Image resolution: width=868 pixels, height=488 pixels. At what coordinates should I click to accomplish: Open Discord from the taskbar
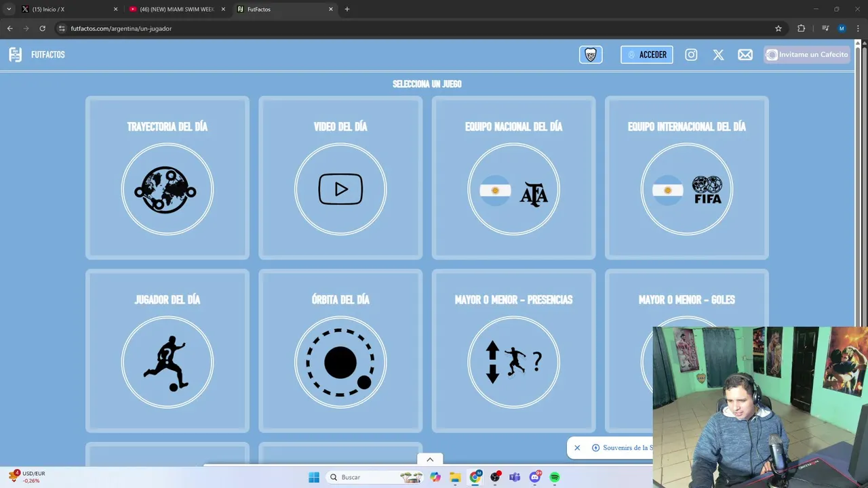pos(535,477)
